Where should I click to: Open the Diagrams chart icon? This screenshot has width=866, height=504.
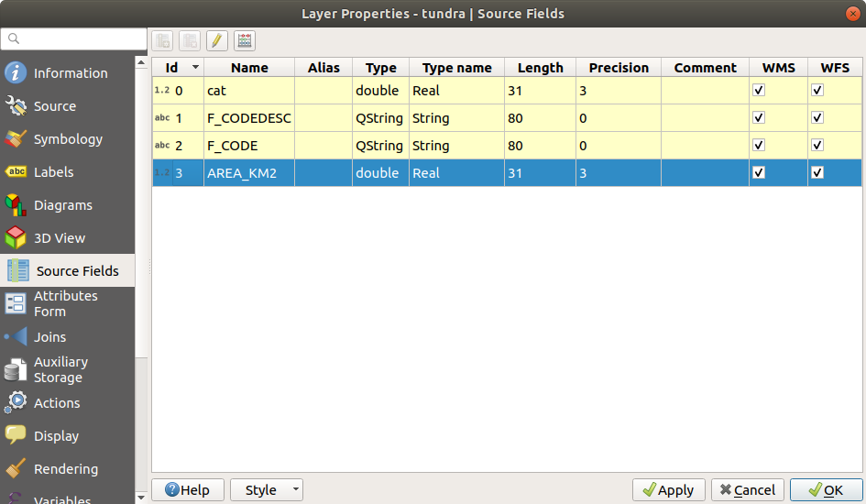pyautogui.click(x=16, y=204)
